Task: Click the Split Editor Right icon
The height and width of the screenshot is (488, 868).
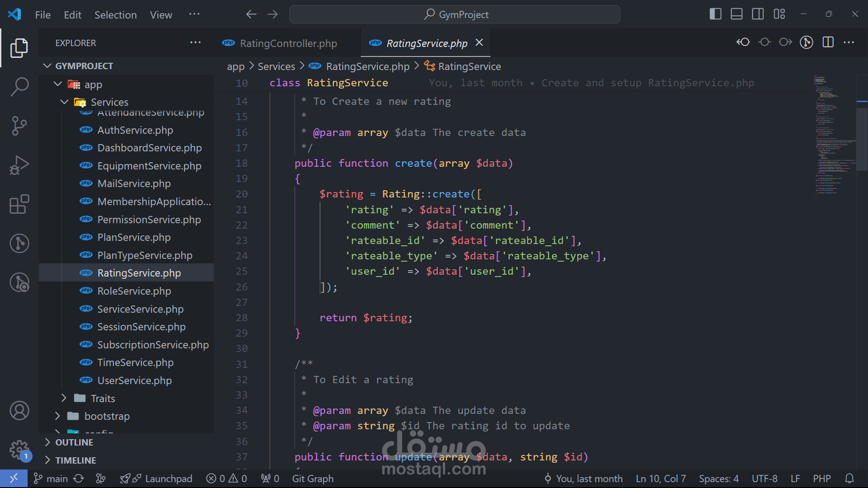Action: click(828, 42)
